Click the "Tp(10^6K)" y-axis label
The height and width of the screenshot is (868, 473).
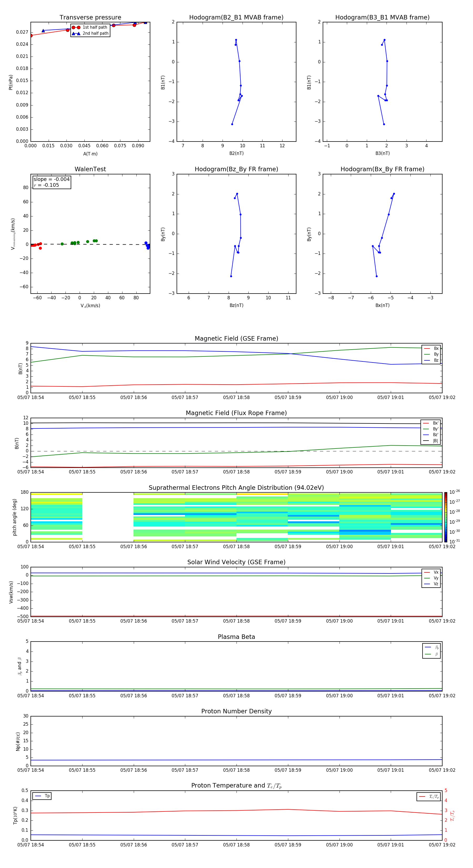click(x=16, y=815)
